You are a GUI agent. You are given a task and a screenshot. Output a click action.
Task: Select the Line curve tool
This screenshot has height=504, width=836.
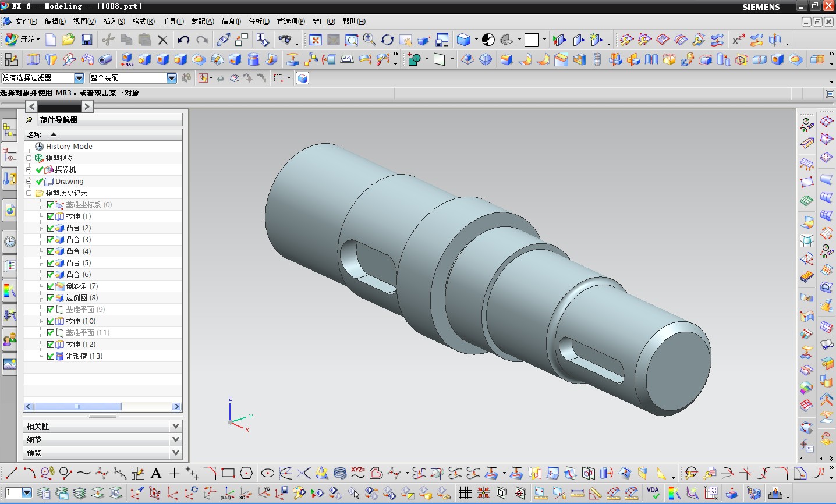(x=11, y=473)
